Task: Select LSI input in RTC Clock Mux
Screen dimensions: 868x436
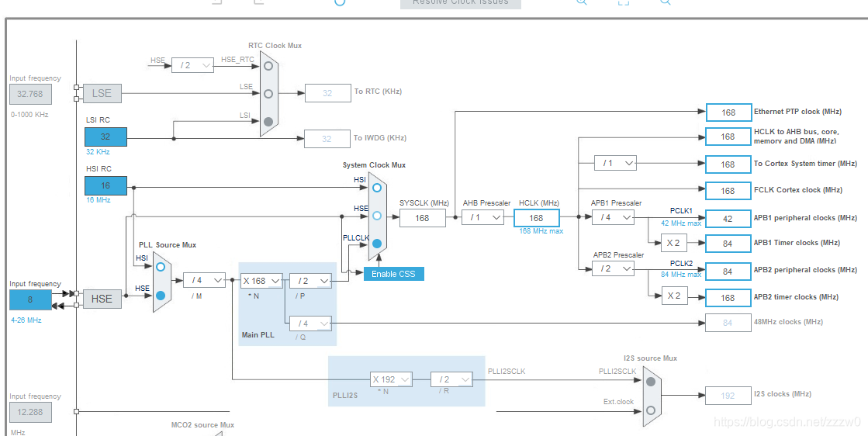Action: coord(268,122)
